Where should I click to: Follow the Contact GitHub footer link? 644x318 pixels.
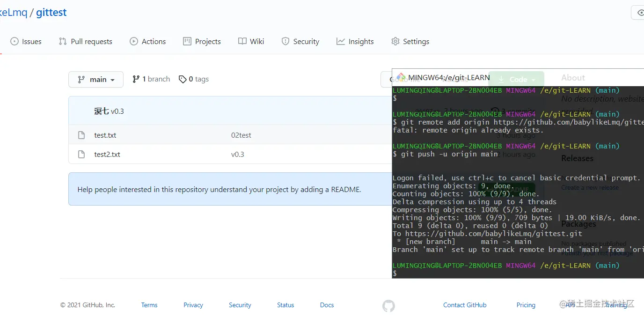click(x=465, y=305)
